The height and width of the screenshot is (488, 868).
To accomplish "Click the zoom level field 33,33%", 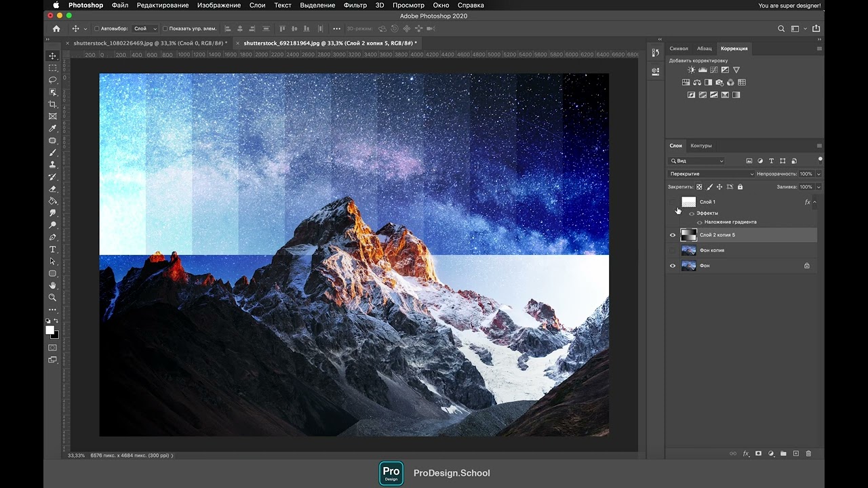I will 76,455.
